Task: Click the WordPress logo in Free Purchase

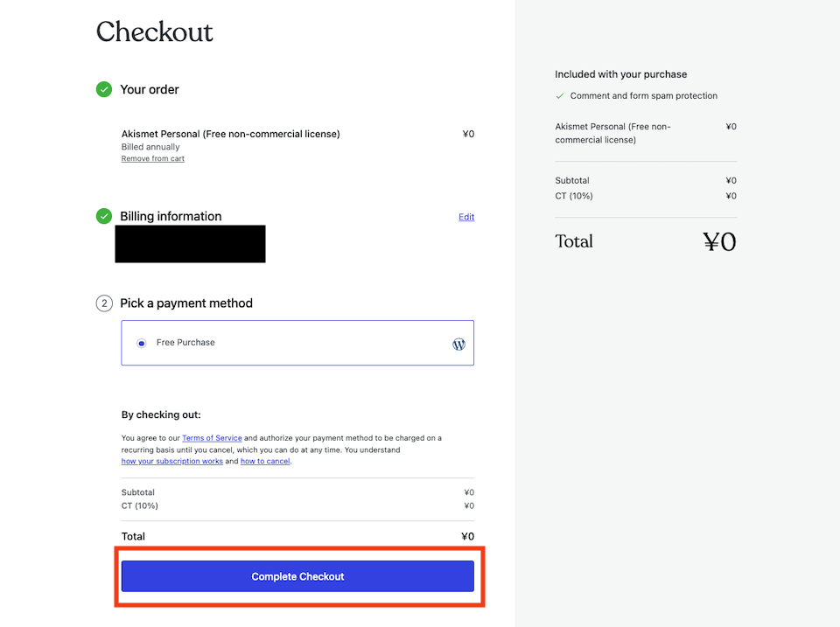Action: click(x=458, y=344)
